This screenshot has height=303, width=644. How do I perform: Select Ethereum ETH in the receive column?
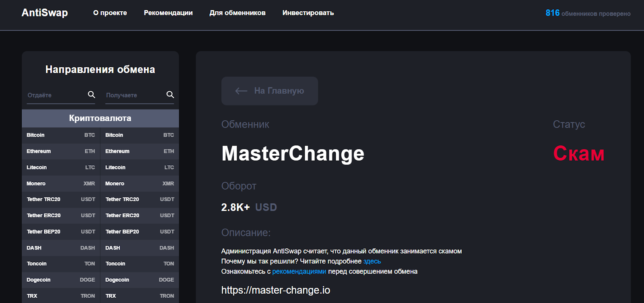tap(140, 151)
